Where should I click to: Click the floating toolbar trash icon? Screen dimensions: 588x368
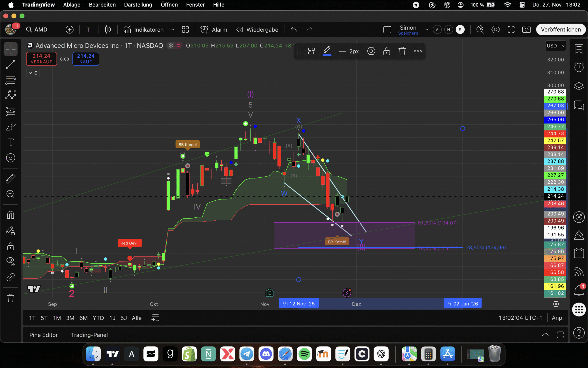[x=402, y=51]
